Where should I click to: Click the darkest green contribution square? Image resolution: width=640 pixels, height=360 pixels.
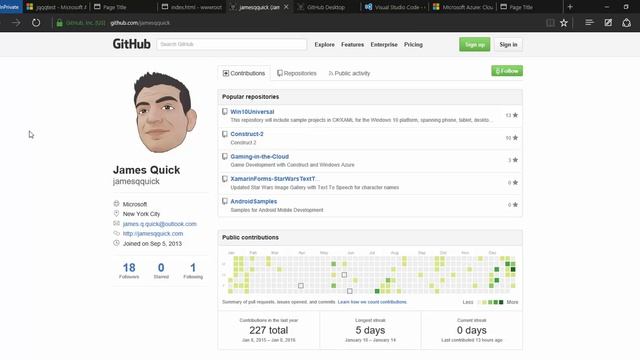(513, 269)
